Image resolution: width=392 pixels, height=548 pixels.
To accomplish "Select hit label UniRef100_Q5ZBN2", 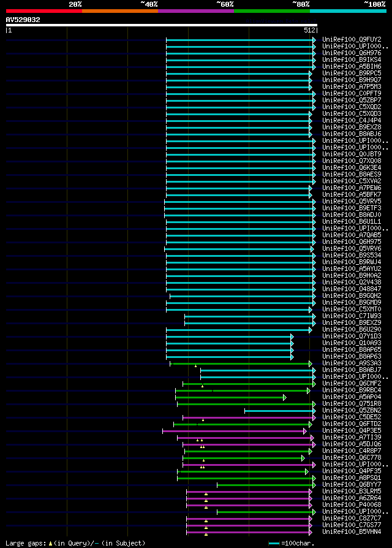I will pyautogui.click(x=352, y=410).
